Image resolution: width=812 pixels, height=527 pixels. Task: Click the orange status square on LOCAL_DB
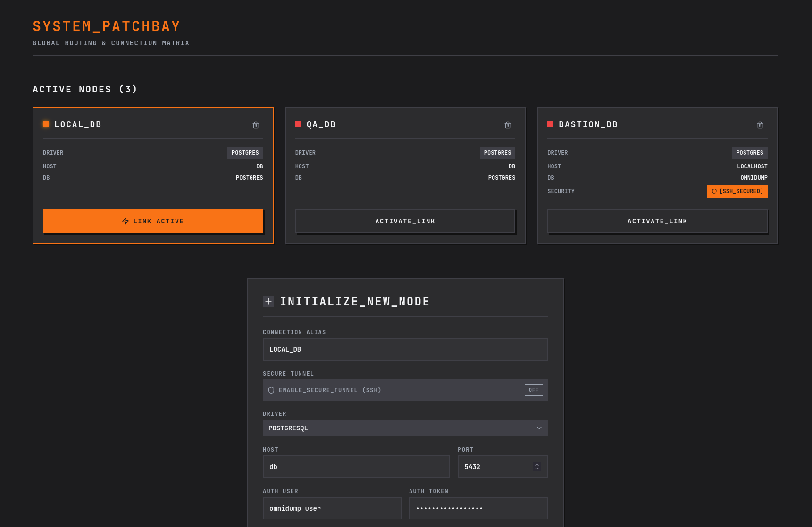point(46,124)
